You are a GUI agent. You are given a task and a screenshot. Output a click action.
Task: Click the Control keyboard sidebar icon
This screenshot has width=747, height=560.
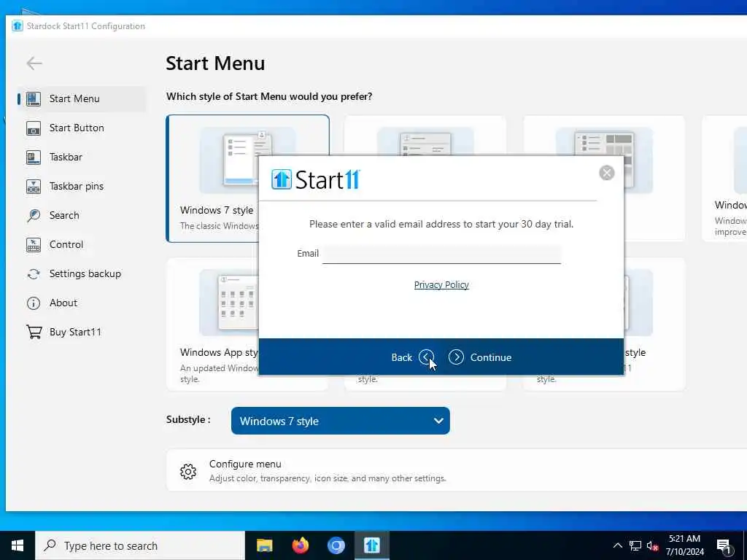click(34, 245)
